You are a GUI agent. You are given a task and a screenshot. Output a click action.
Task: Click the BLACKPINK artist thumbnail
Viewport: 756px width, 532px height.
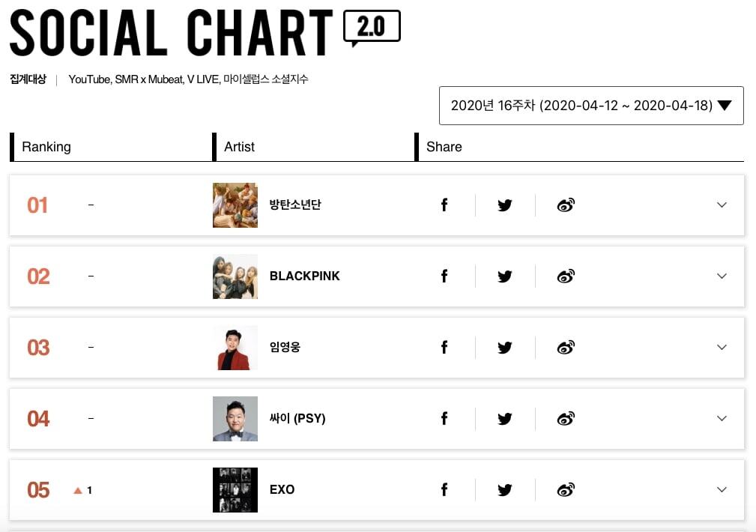pyautogui.click(x=235, y=276)
